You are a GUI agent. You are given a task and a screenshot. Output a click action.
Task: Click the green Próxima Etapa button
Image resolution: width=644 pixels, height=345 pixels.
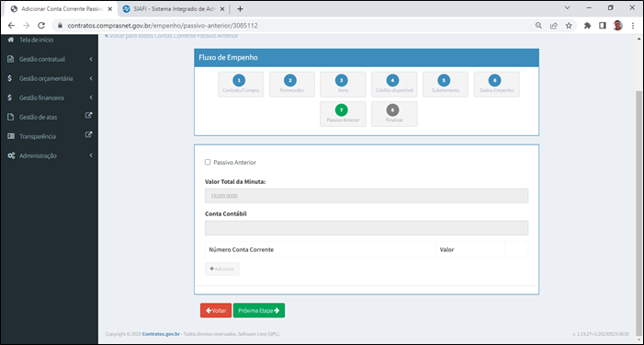[259, 310]
